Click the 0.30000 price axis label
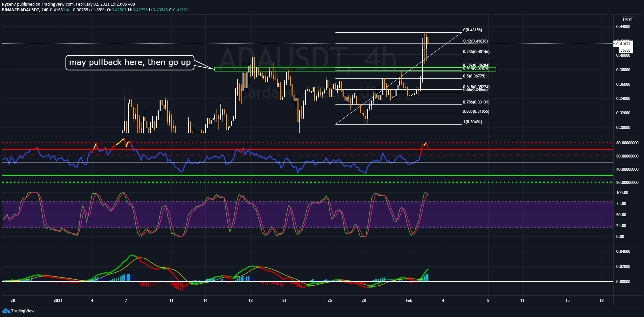 pos(623,128)
